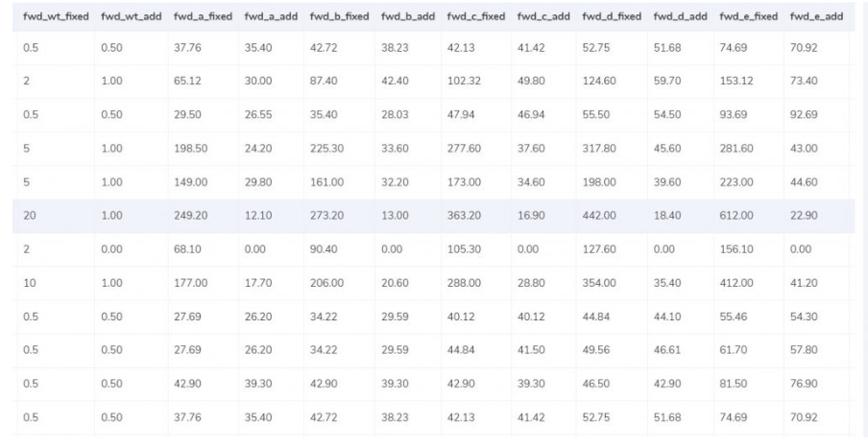868x447 pixels.
Task: Select the cell containing 65.12
Action: click(189, 81)
